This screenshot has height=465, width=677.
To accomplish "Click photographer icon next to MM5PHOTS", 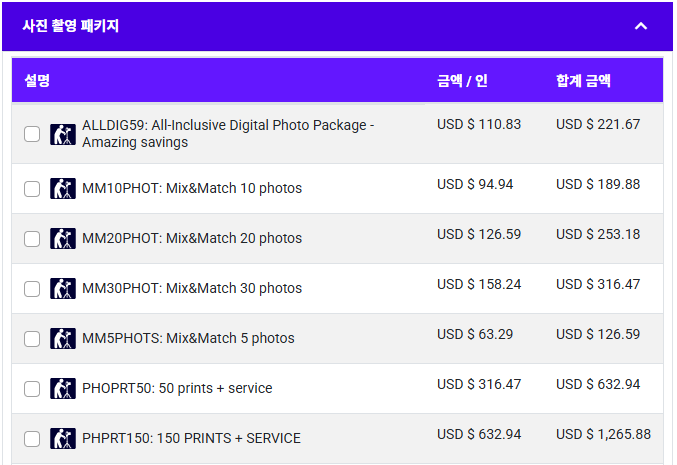I will [x=63, y=338].
